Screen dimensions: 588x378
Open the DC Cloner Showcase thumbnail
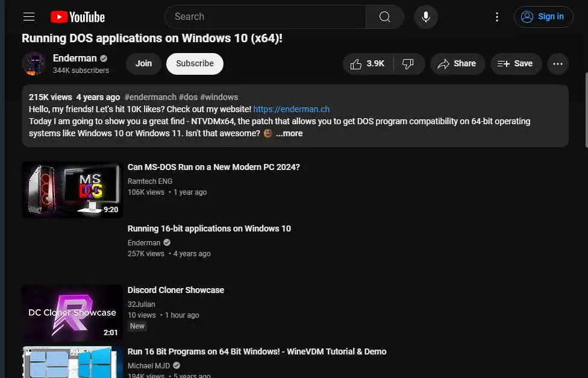pyautogui.click(x=72, y=313)
